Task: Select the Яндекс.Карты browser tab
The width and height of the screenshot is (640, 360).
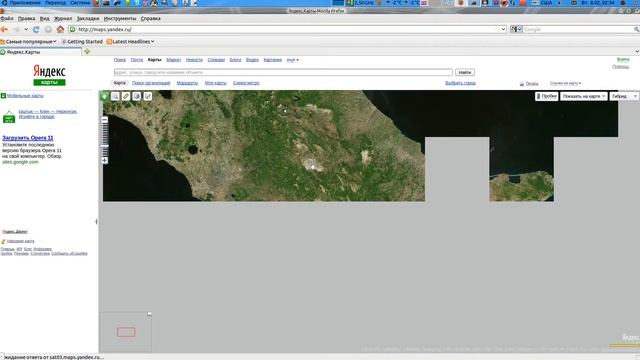Action: point(41,52)
